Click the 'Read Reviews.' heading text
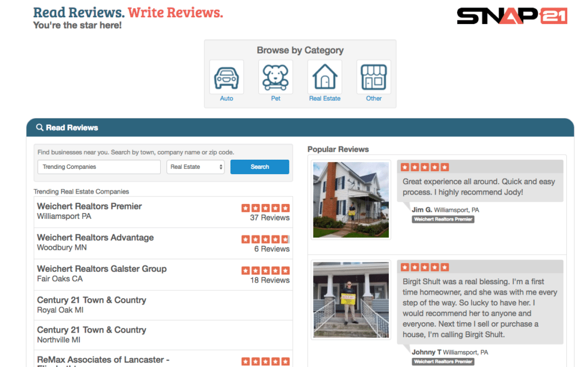588x367 pixels. [79, 13]
